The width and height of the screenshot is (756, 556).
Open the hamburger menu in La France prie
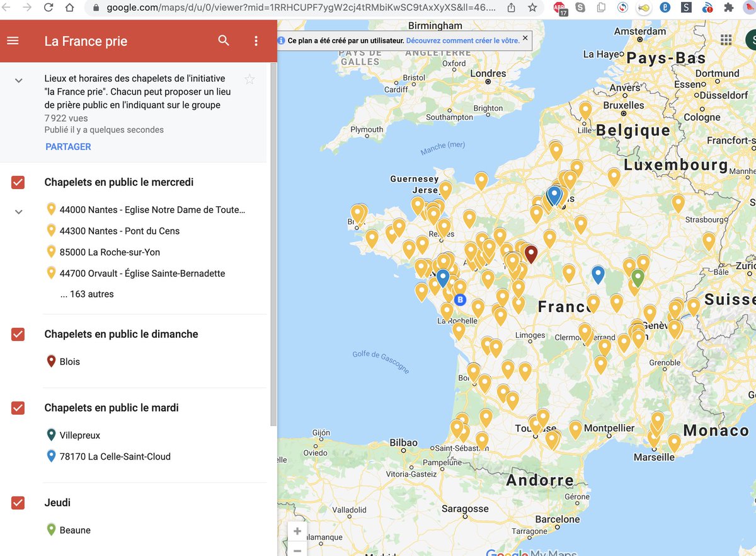pyautogui.click(x=13, y=41)
